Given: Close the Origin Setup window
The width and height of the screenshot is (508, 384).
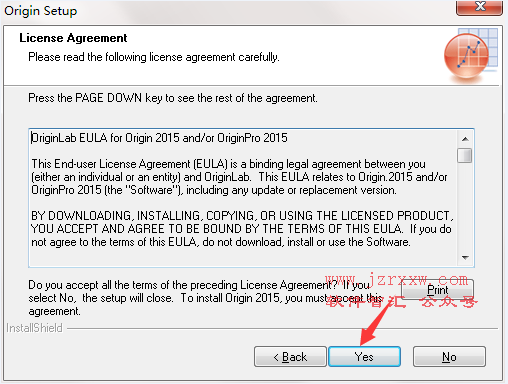Looking at the screenshot, I should point(479,7).
